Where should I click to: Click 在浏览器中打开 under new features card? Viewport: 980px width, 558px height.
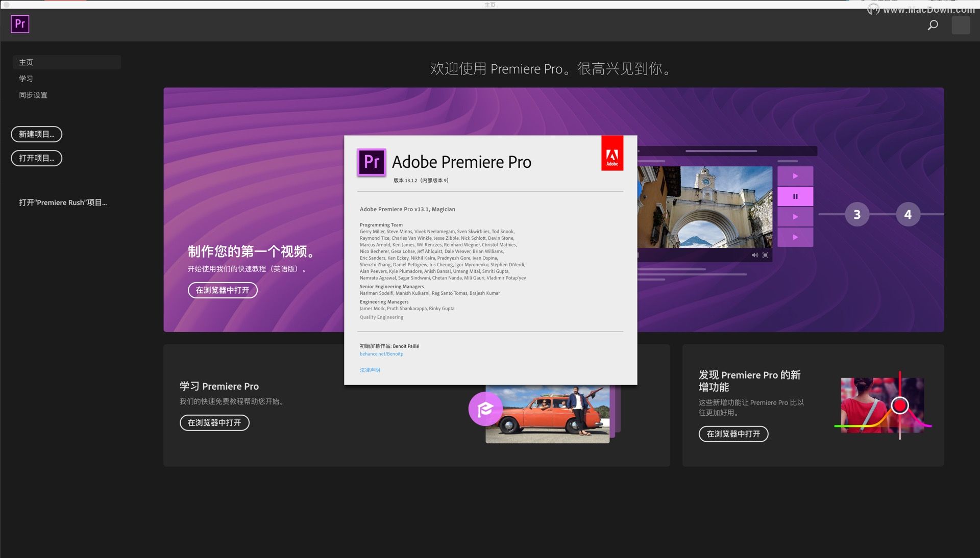click(733, 434)
